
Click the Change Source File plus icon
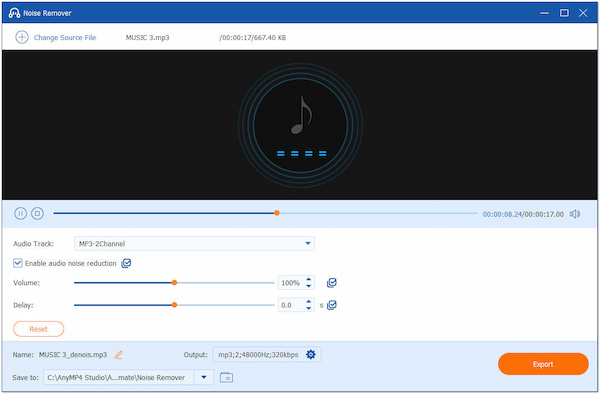pyautogui.click(x=22, y=37)
